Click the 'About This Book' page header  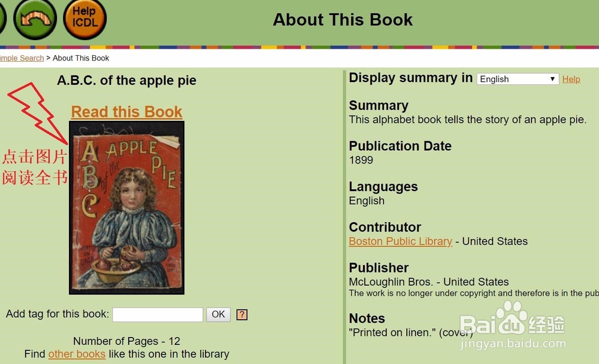pyautogui.click(x=343, y=20)
